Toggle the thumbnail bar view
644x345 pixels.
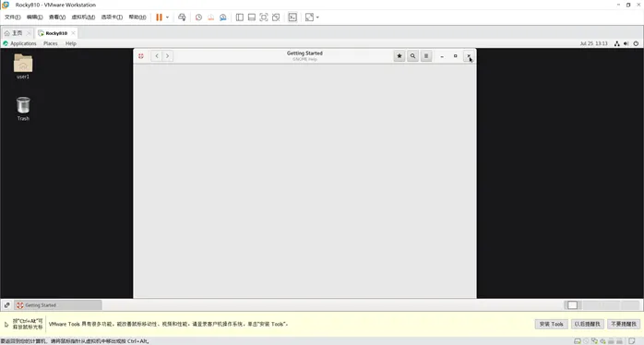pos(252,18)
